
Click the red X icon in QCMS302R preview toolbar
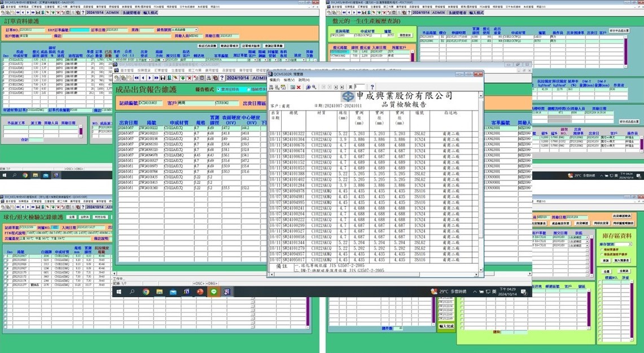(299, 87)
